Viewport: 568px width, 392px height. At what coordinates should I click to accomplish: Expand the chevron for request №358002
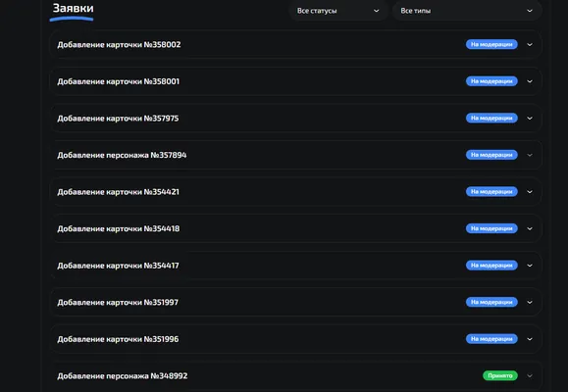point(530,44)
